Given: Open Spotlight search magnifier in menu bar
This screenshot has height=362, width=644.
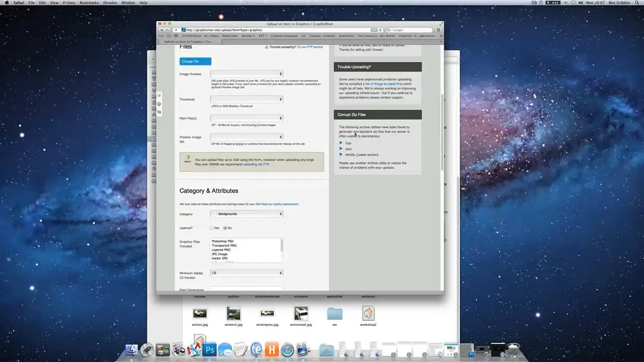Looking at the screenshot, I should [x=638, y=3].
